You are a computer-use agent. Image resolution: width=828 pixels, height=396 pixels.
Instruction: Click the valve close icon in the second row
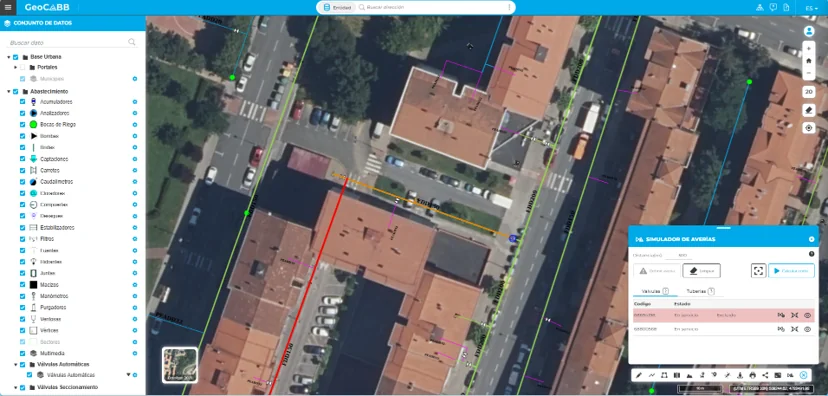(794, 329)
